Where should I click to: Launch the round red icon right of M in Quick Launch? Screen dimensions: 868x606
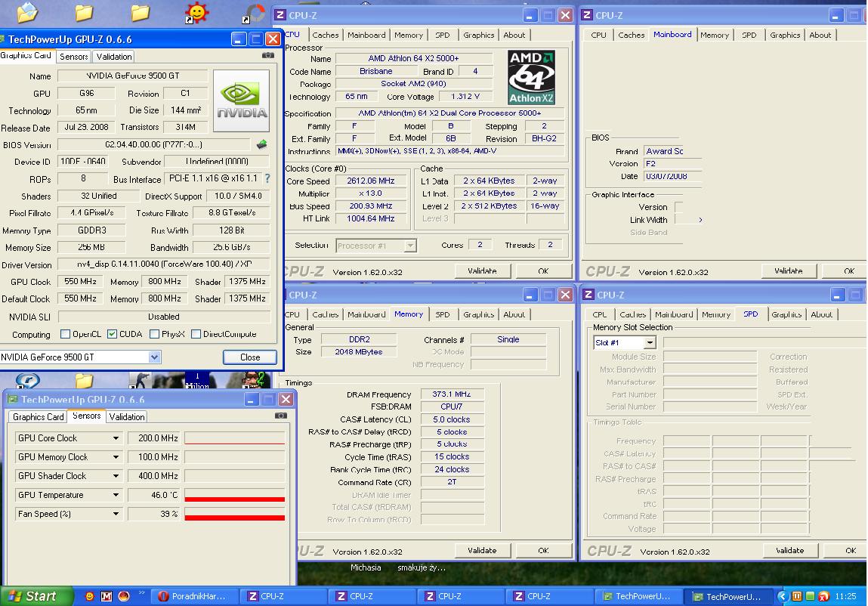click(x=124, y=596)
